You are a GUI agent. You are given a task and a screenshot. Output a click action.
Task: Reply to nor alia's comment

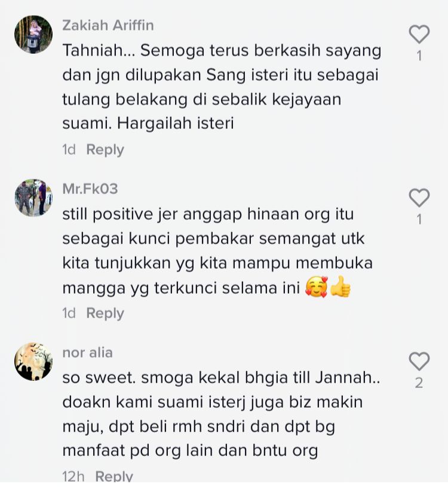114,476
